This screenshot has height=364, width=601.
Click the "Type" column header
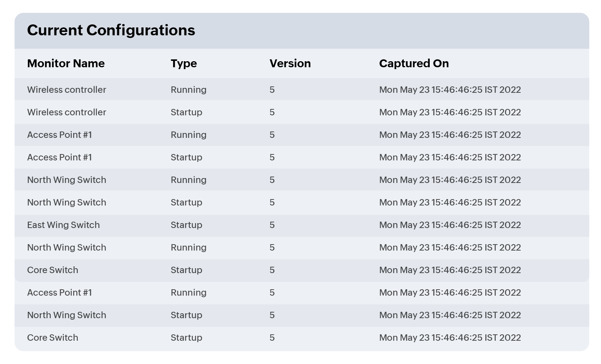point(184,63)
